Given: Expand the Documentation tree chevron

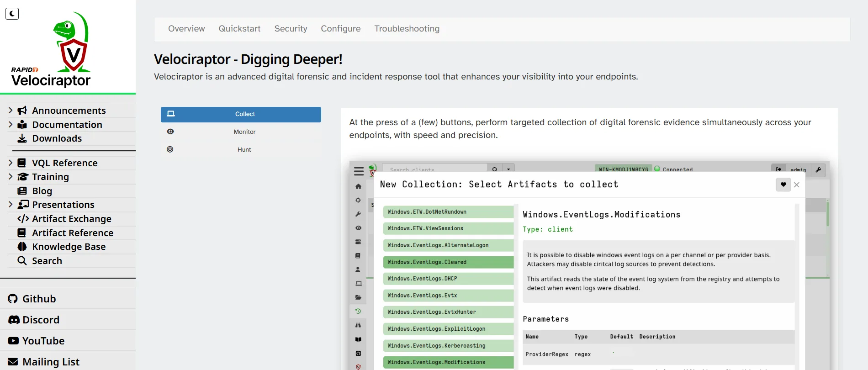Looking at the screenshot, I should coord(11,125).
